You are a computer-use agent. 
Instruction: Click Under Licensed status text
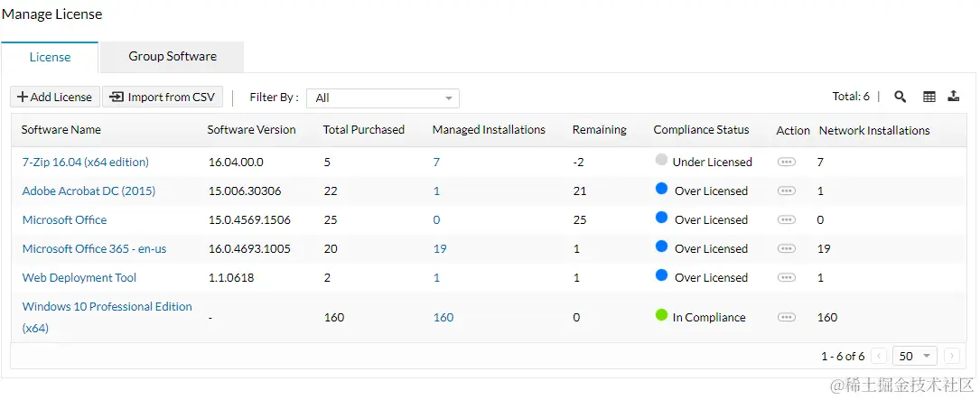712,162
